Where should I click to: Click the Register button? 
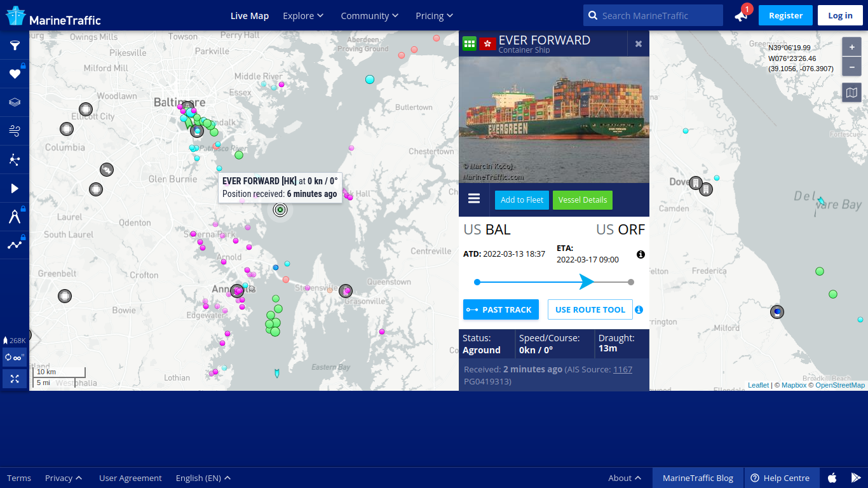(785, 15)
